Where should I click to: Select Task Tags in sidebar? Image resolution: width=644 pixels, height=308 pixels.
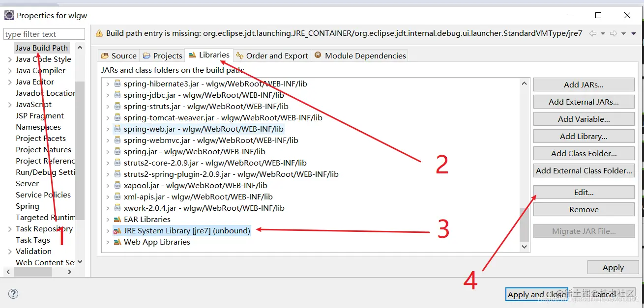tap(33, 240)
